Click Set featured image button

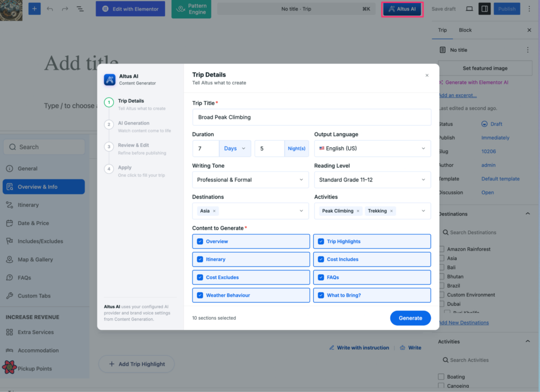485,68
